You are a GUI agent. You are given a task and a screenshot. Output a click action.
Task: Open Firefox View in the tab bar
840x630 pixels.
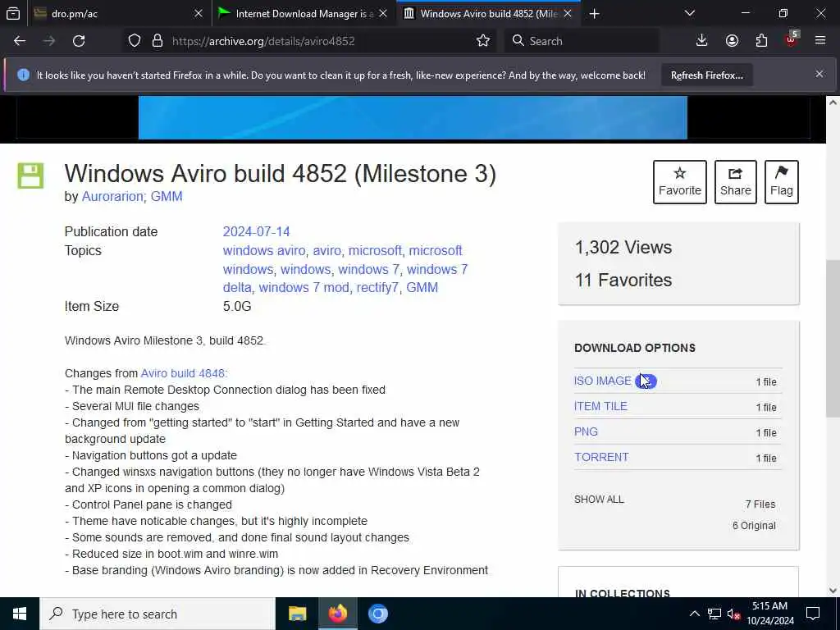(x=13, y=13)
